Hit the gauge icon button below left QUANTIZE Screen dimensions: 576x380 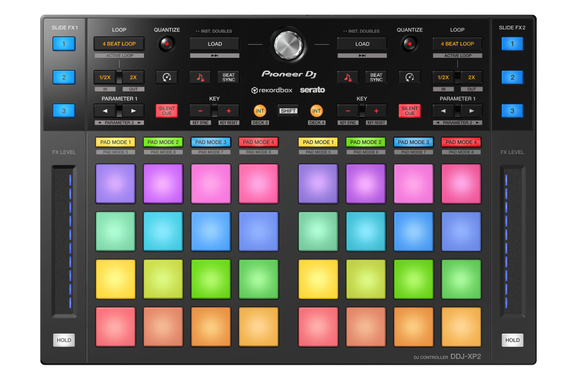point(167,77)
